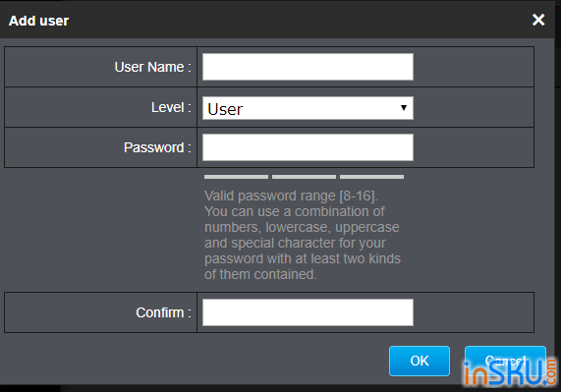Open the Level combo box showing User

pos(308,108)
